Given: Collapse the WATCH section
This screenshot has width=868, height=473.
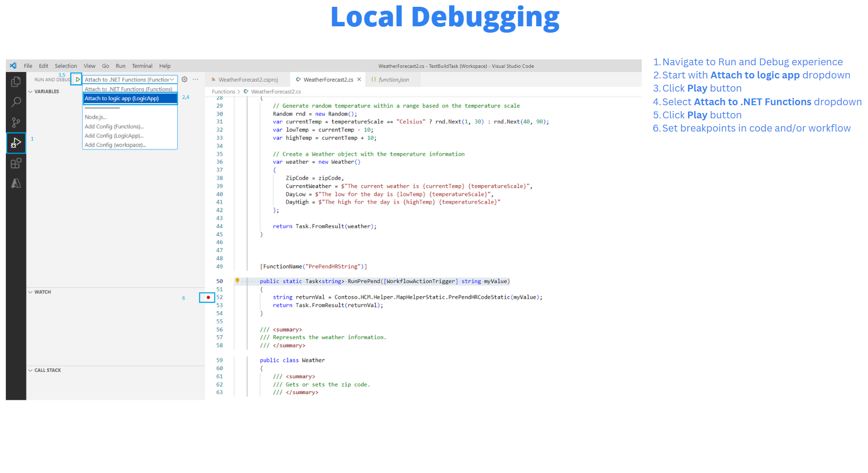Looking at the screenshot, I should (x=39, y=292).
